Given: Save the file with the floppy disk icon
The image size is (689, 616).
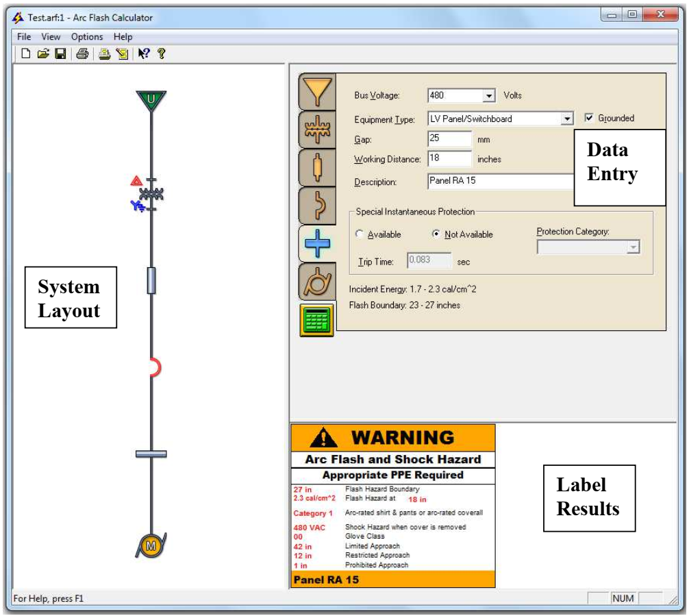Looking at the screenshot, I should [x=60, y=53].
